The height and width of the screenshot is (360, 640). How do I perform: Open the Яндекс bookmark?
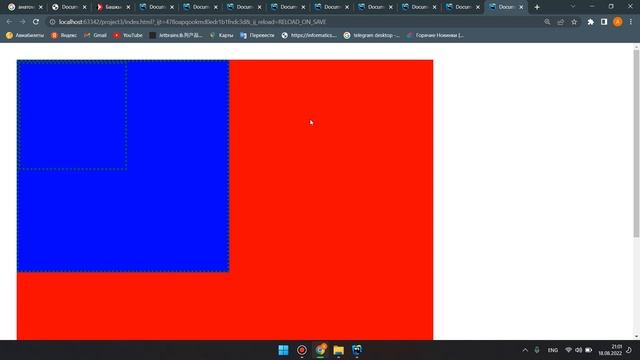[64, 36]
